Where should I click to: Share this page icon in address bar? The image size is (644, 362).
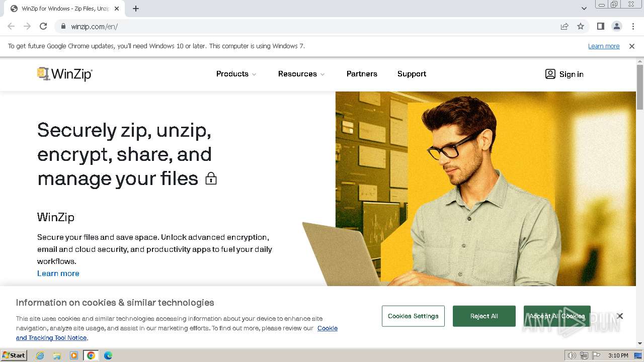coord(565,26)
